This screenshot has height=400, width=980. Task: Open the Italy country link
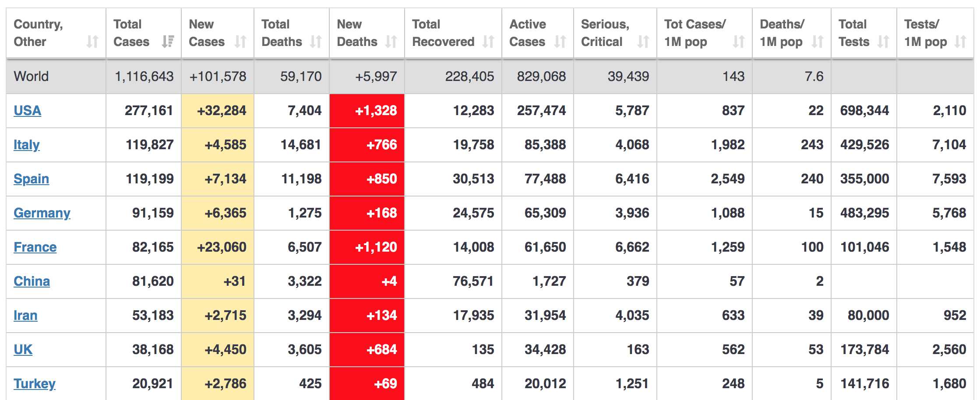pos(27,144)
